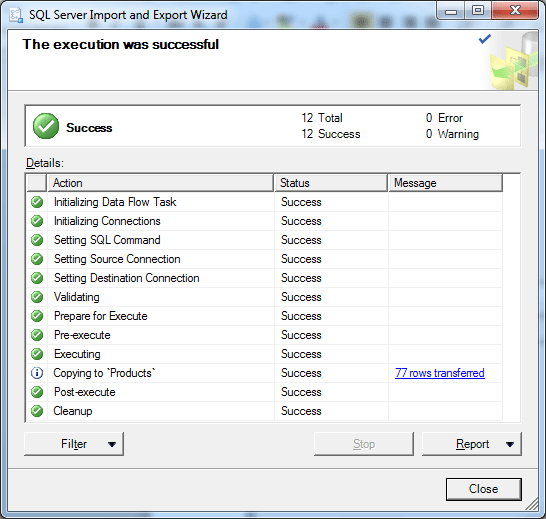This screenshot has height=519, width=546.
Task: Click the large green Success checkmark icon
Action: (46, 126)
